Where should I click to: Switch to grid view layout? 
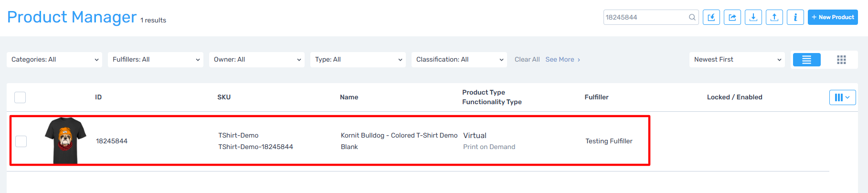pos(841,60)
